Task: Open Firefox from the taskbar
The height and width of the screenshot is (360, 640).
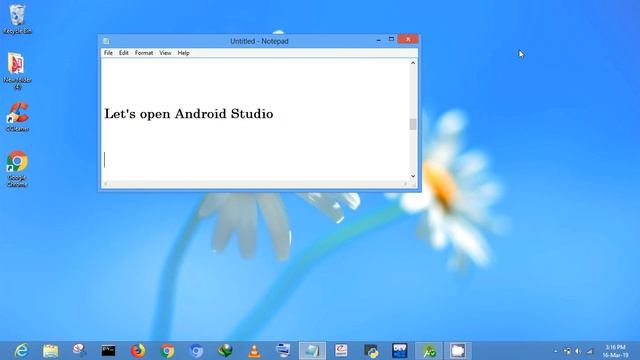Action: 138,351
